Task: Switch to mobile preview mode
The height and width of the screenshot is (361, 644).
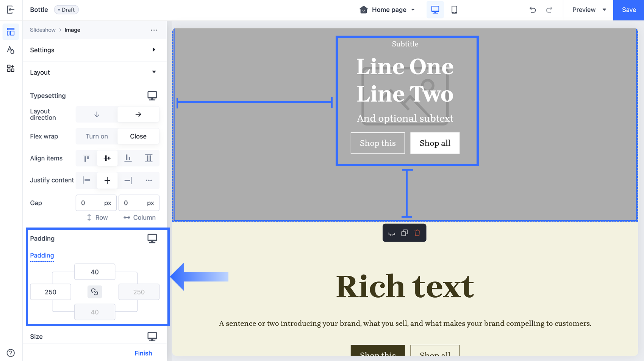Action: pyautogui.click(x=454, y=10)
